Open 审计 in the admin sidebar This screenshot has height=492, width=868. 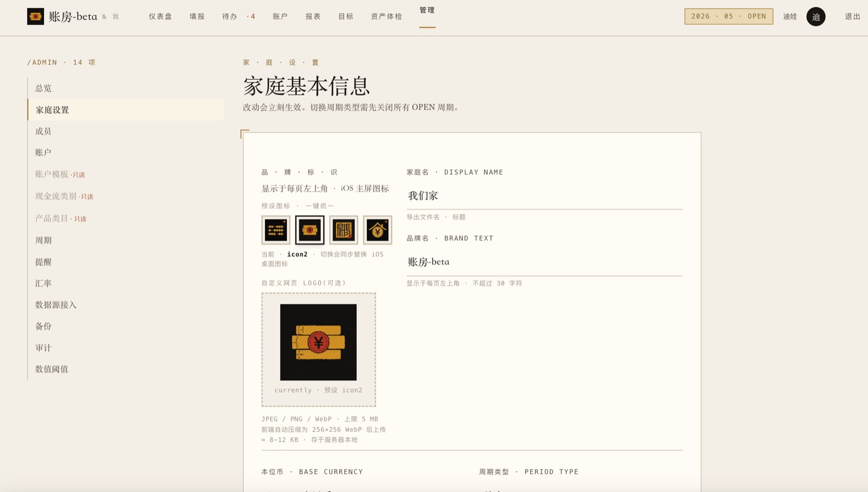coord(126,348)
